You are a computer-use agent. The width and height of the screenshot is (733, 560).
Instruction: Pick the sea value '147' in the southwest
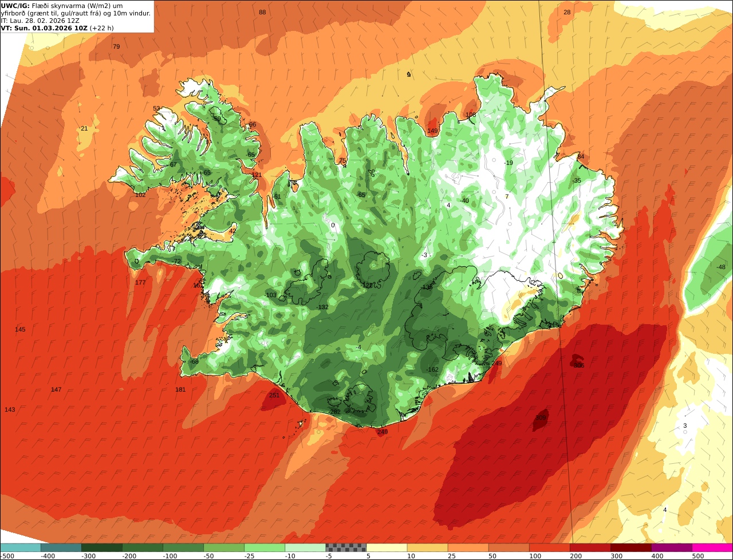tap(56, 390)
